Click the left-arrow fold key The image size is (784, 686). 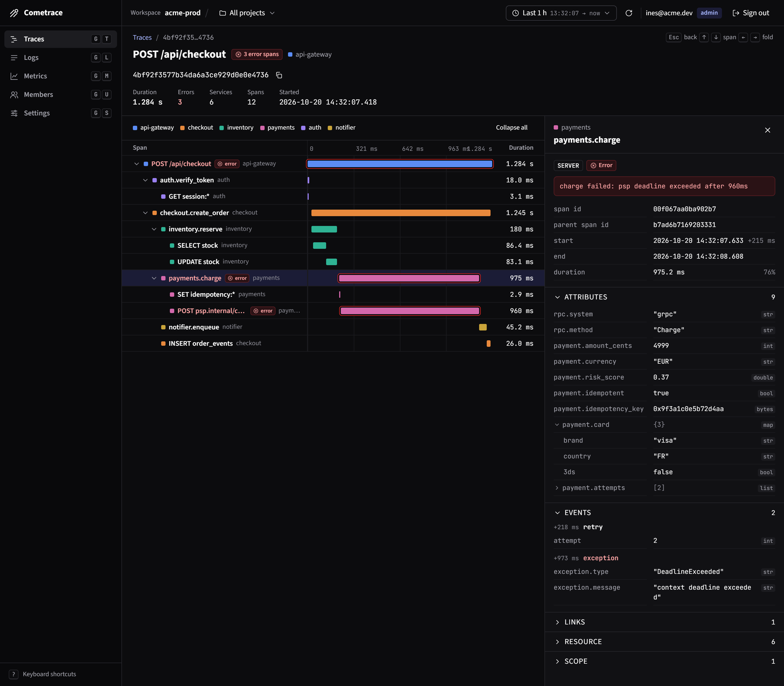pos(743,37)
